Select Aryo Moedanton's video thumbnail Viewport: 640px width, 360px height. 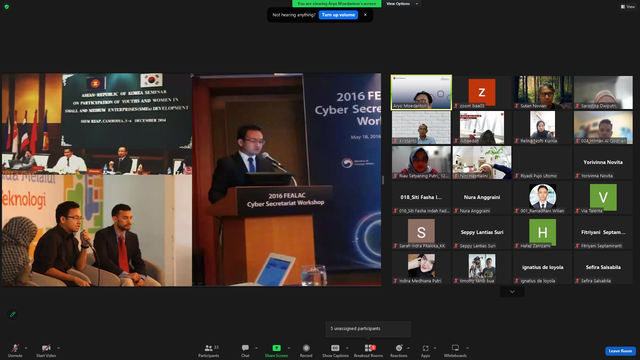click(x=421, y=92)
